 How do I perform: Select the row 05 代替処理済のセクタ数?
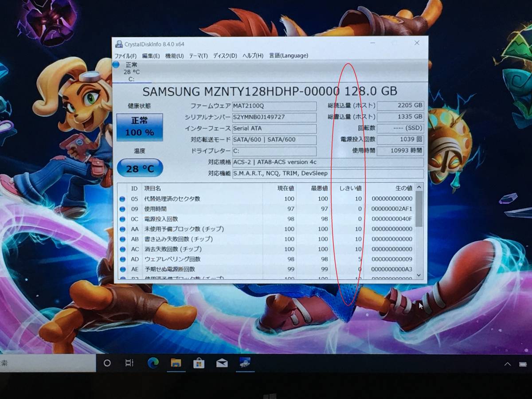[x=266, y=199]
